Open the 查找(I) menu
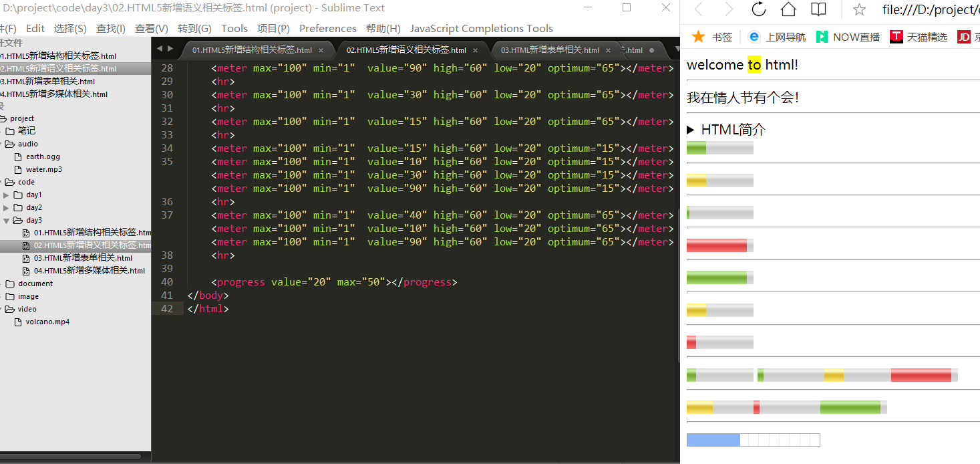The height and width of the screenshot is (464, 980). pyautogui.click(x=111, y=28)
